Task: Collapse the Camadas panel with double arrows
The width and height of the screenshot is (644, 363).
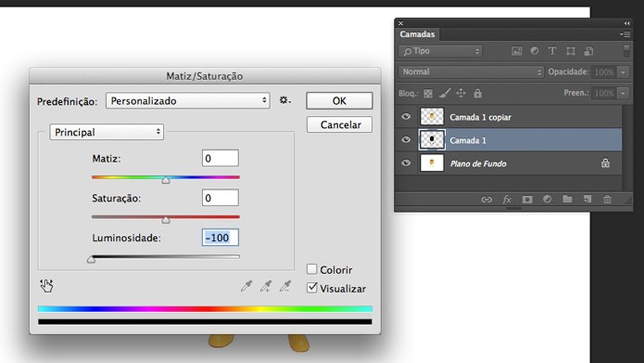Action: click(x=627, y=23)
